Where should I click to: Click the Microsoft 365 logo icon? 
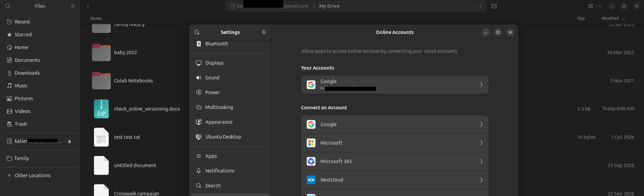(311, 161)
